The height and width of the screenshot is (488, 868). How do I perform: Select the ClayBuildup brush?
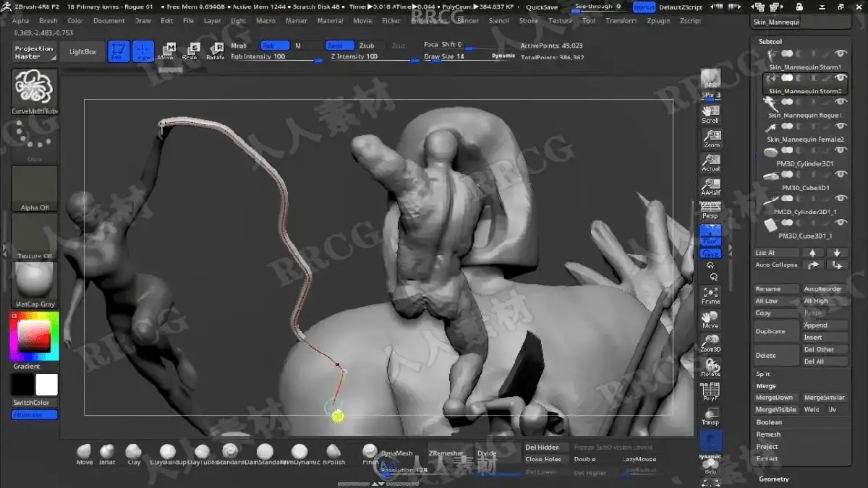(x=168, y=455)
